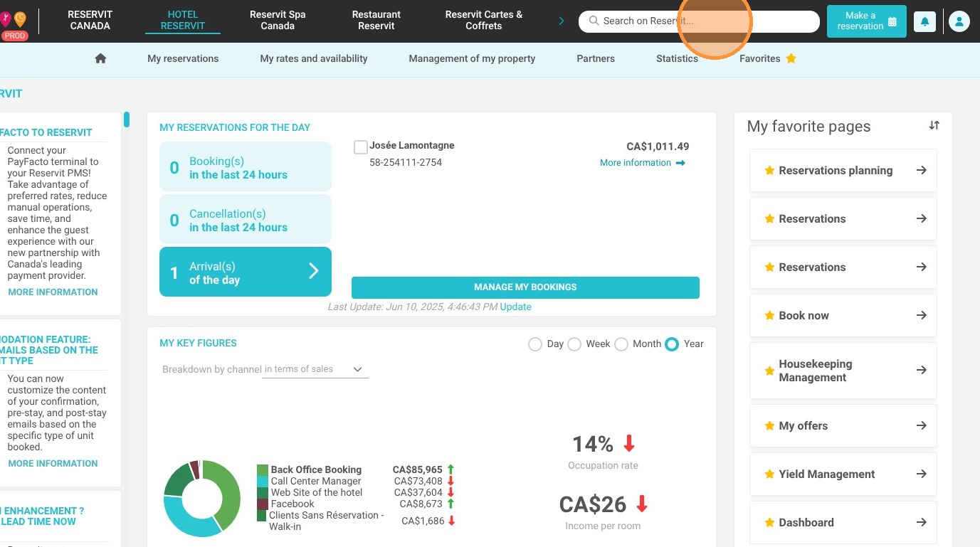
Task: Select the Year radio button
Action: coord(672,344)
